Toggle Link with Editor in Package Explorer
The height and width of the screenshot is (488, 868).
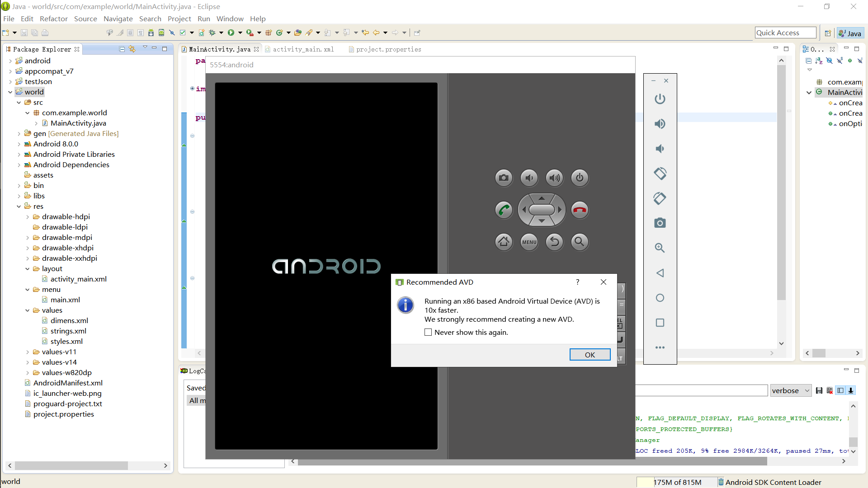pos(132,49)
